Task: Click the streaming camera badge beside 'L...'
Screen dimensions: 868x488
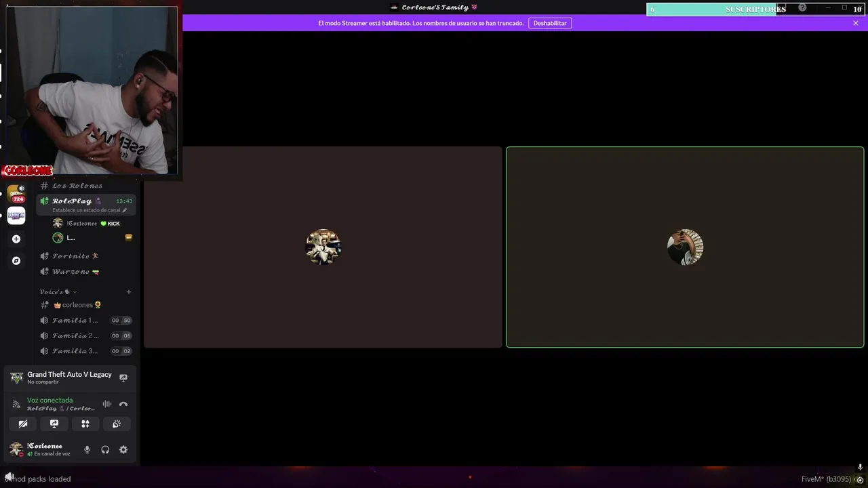Action: coord(129,238)
